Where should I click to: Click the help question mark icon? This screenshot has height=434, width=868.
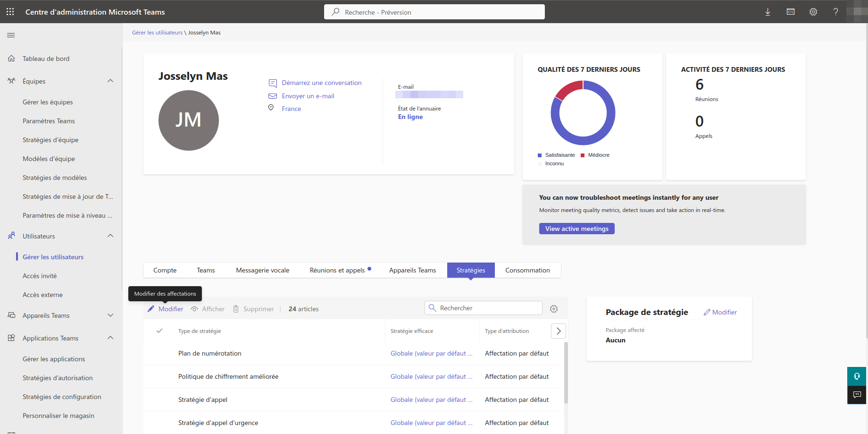(835, 12)
